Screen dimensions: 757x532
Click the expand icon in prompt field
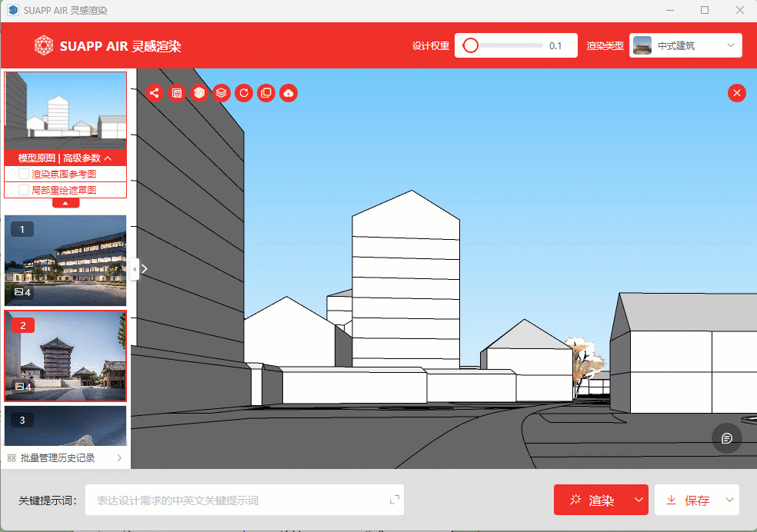395,500
